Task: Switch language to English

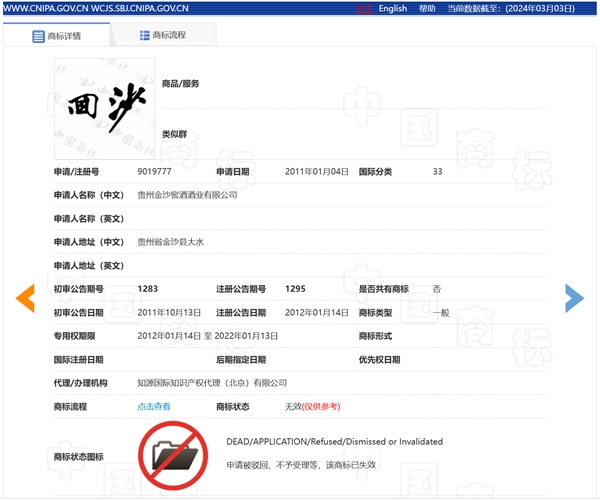Action: (392, 9)
